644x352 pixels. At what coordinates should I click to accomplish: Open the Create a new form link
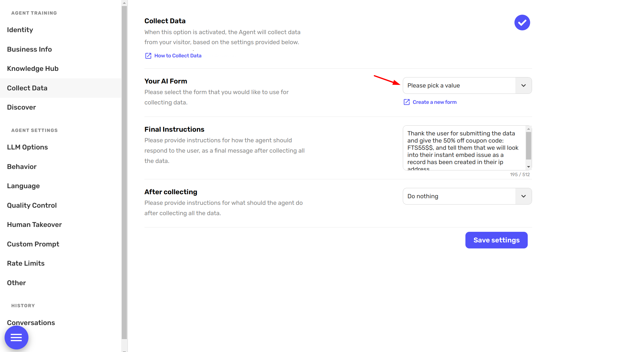coord(434,102)
